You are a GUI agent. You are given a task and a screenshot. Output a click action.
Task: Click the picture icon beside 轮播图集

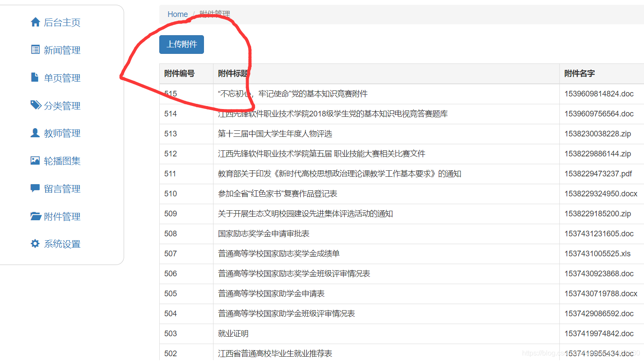pyautogui.click(x=35, y=161)
